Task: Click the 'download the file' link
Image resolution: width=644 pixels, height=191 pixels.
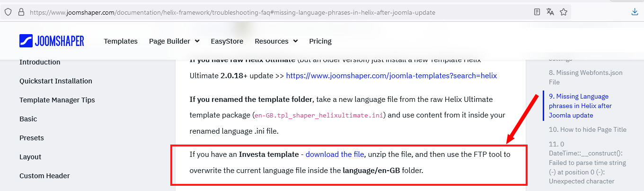Action: tap(335, 154)
